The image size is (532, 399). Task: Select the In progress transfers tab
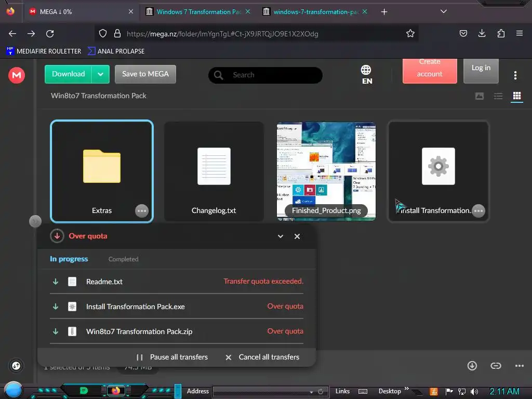(69, 259)
